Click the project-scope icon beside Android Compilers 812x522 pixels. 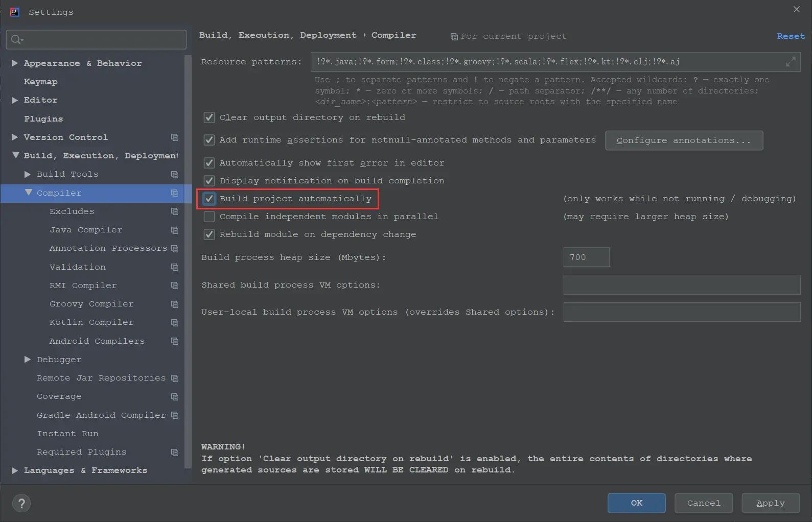click(x=174, y=341)
